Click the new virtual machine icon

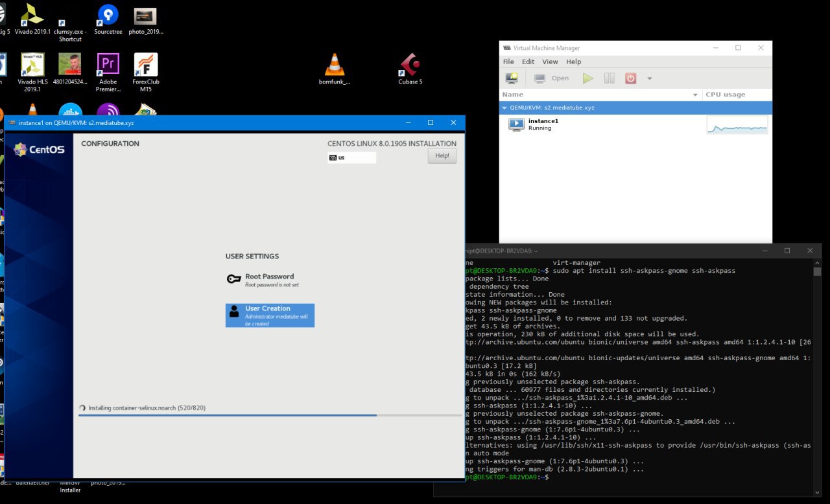click(x=512, y=78)
